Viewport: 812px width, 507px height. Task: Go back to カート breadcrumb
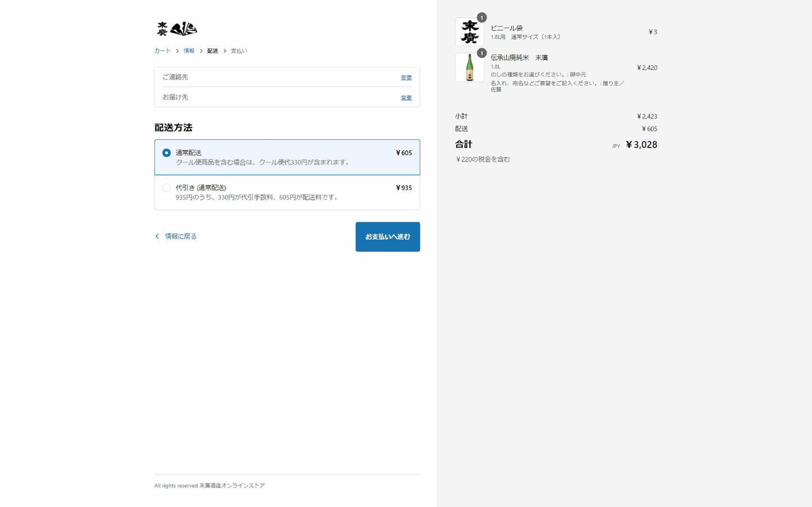[x=162, y=51]
